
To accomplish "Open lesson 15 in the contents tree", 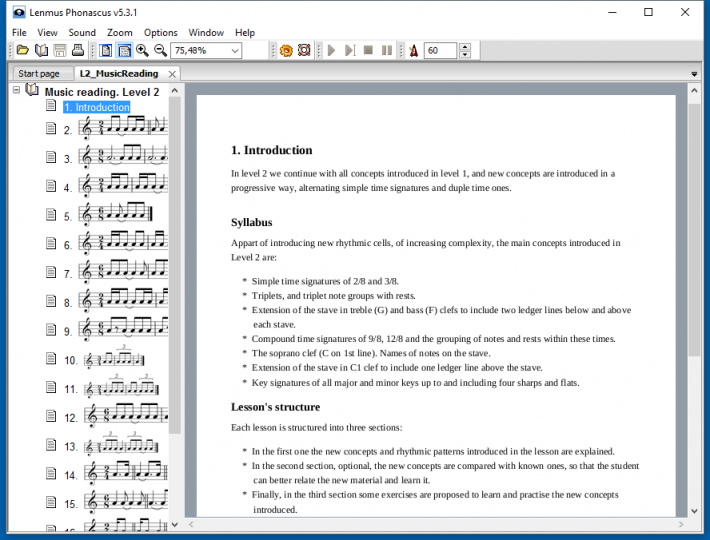I will [116, 502].
